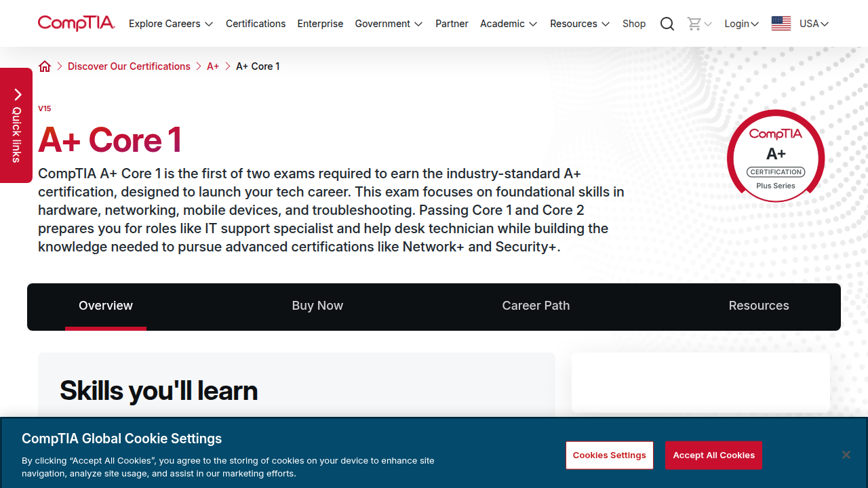Switch to the Buy Now tab
This screenshot has width=868, height=488.
coord(317,306)
